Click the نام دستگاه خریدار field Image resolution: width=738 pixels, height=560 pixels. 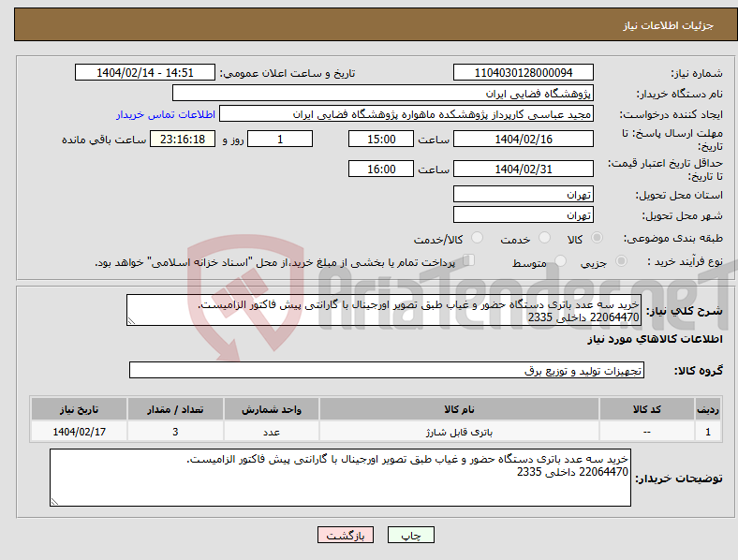383,93
